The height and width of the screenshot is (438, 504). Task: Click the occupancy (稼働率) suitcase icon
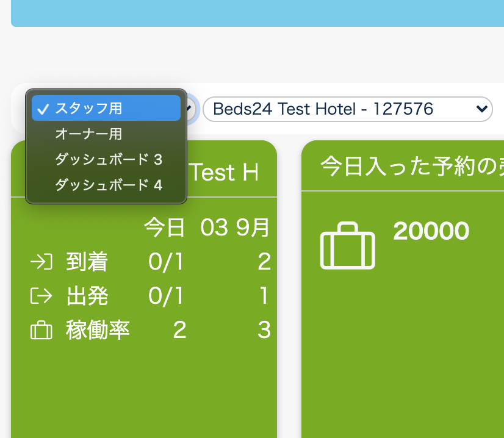click(41, 331)
